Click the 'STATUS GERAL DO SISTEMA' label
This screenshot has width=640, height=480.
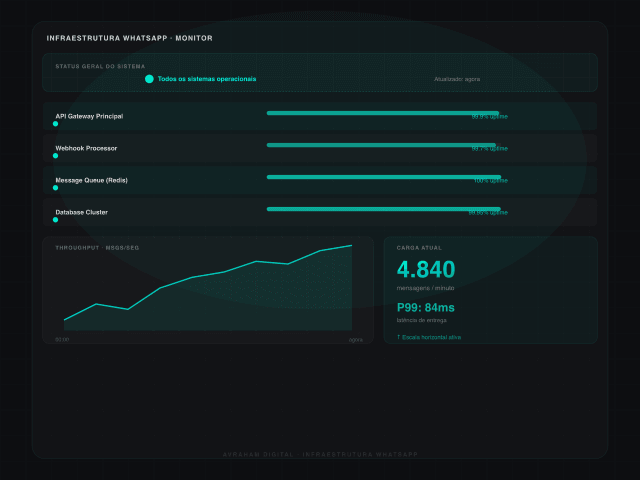100,66
